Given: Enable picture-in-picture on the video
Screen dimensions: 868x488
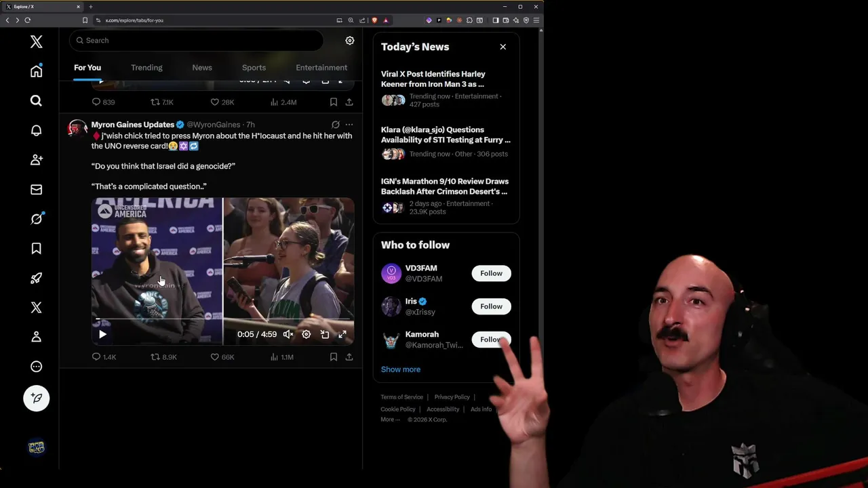Looking at the screenshot, I should pos(325,334).
